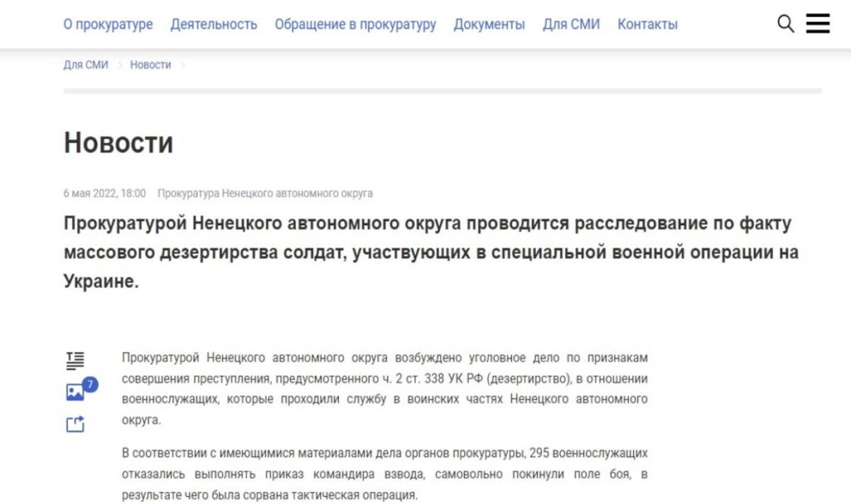Click the share article icon
This screenshot has height=504, width=851.
click(x=75, y=424)
